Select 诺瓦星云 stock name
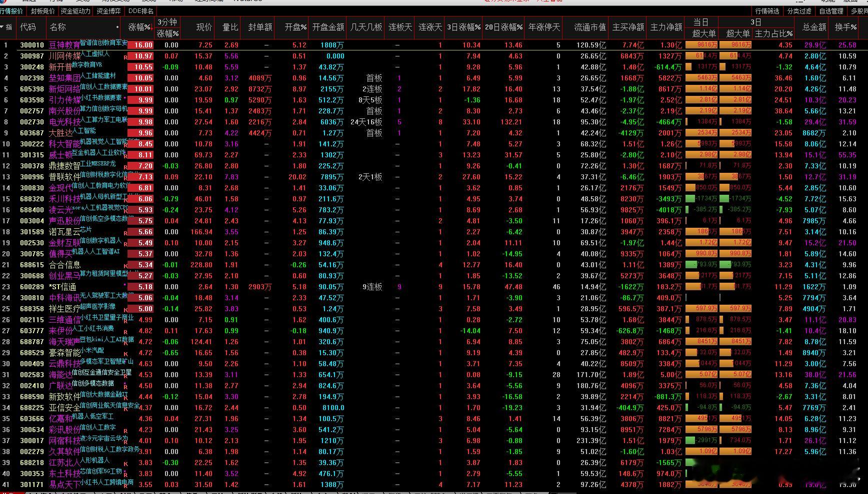868x494 pixels. (x=64, y=232)
